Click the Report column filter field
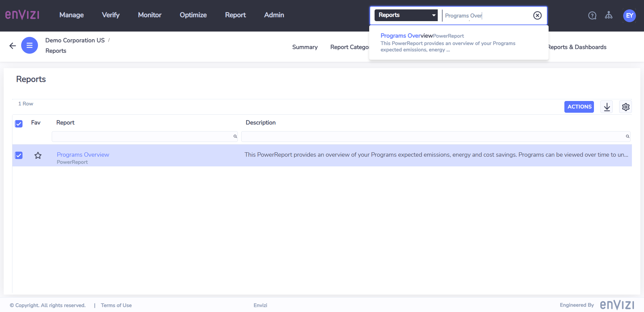The height and width of the screenshot is (312, 644). 145,137
